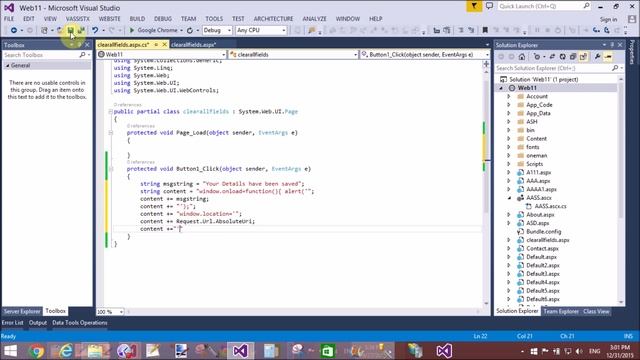Select AASS.ascx.cs file in Solution Explorer
The image size is (640, 360).
(x=550, y=206)
